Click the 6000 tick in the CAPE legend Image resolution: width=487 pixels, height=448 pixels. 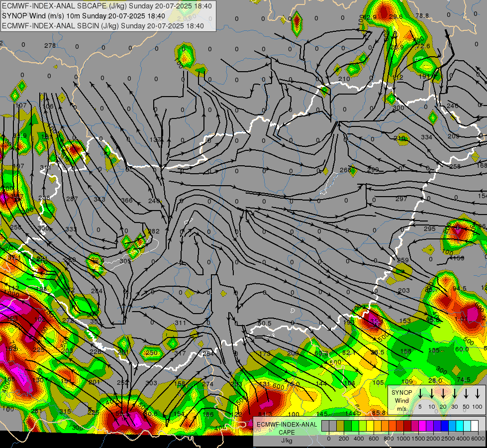(x=478, y=439)
